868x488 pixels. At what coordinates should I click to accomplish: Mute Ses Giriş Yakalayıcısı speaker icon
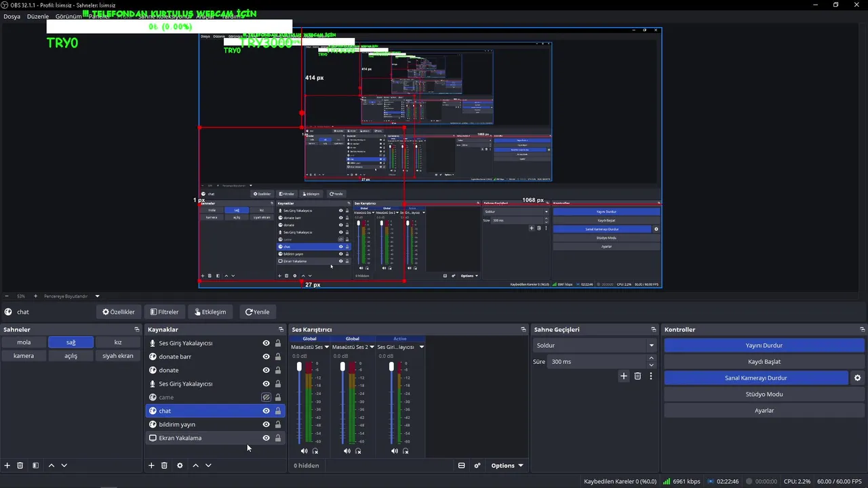point(394,451)
